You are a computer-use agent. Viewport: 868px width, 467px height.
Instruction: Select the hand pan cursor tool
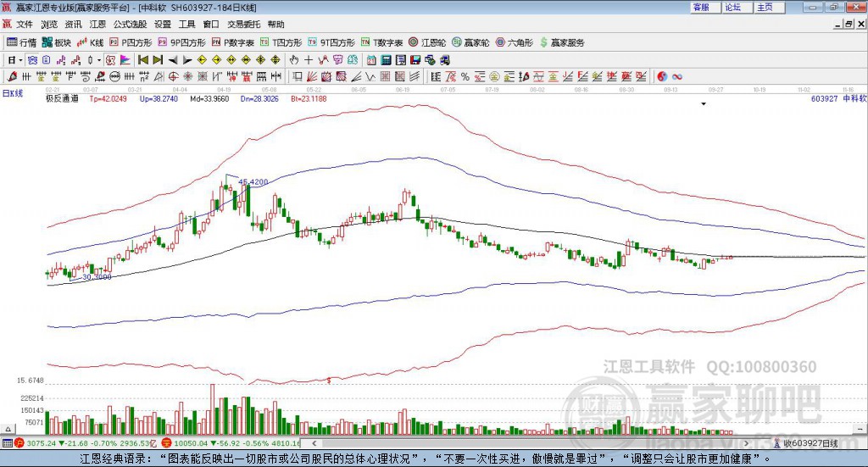click(x=293, y=60)
